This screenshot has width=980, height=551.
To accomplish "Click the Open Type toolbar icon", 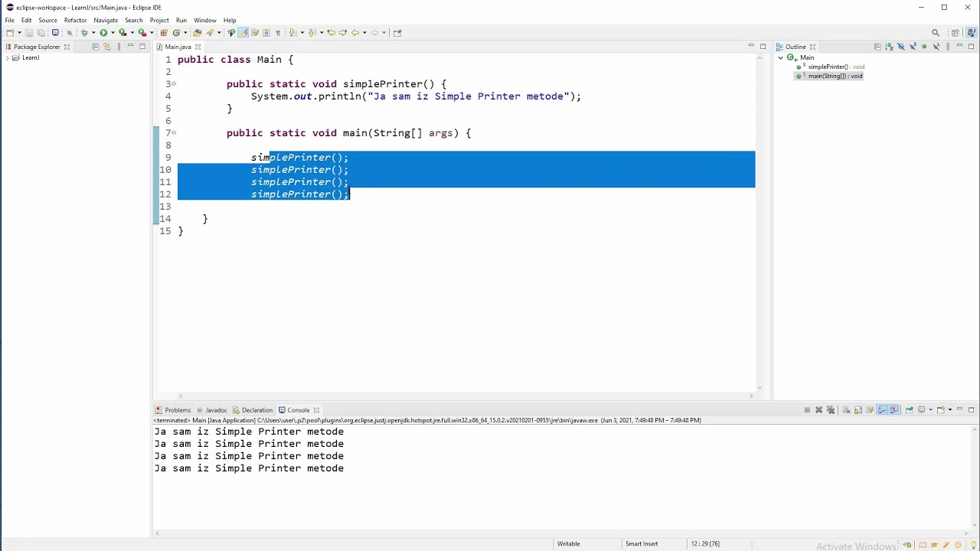I will 197,33.
